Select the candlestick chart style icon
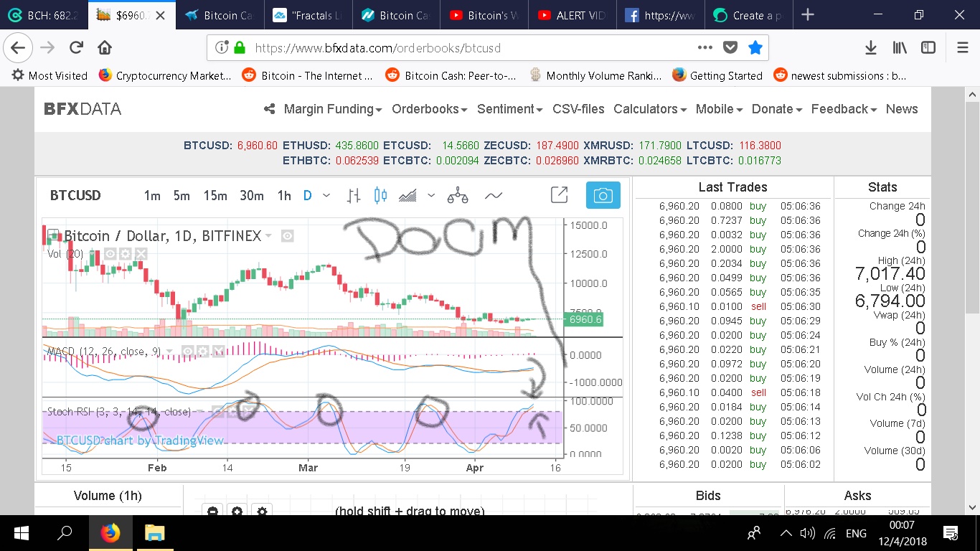Image resolution: width=980 pixels, height=551 pixels. [x=380, y=195]
